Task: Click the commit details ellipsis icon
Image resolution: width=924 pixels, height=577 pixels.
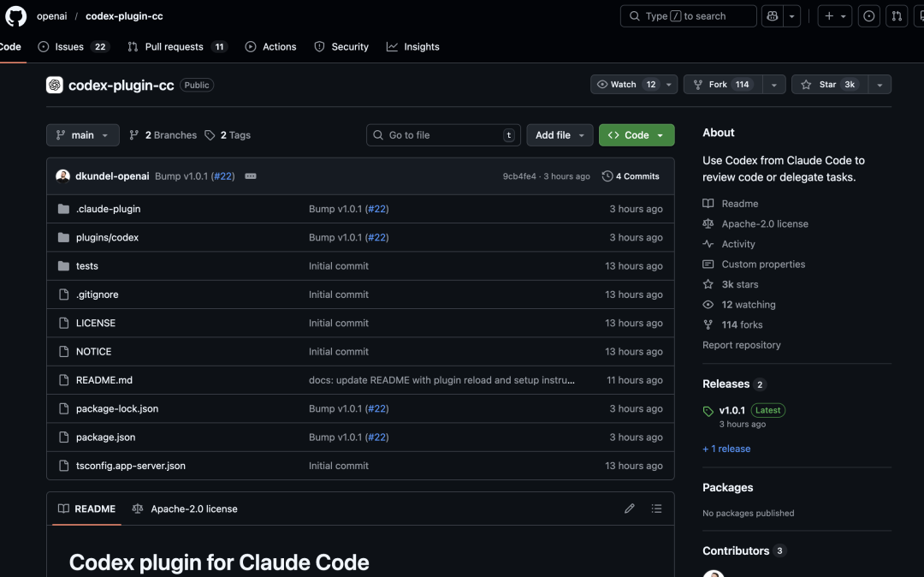Action: click(x=251, y=176)
